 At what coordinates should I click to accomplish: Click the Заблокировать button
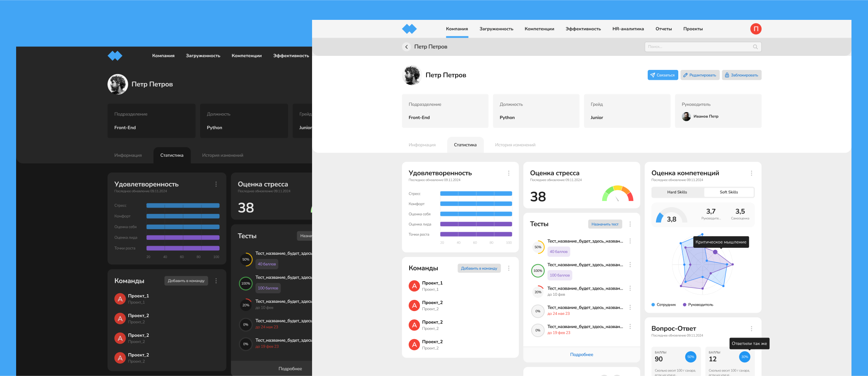click(x=742, y=75)
